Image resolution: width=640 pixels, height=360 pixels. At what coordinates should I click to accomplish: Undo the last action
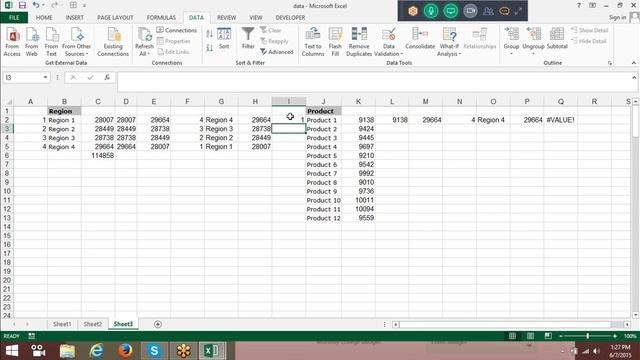36,5
